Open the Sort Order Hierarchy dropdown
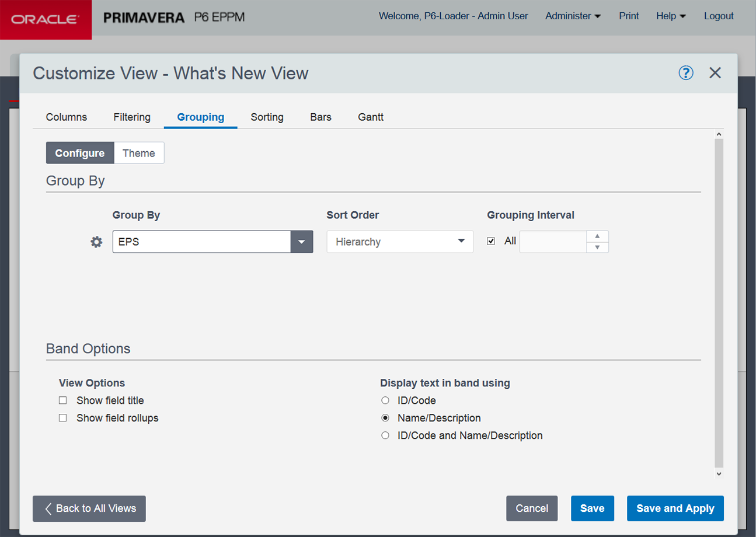Image resolution: width=756 pixels, height=537 pixels. [400, 242]
